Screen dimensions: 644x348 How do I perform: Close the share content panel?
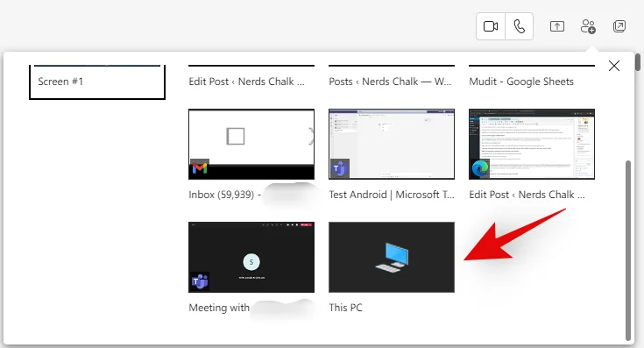614,66
